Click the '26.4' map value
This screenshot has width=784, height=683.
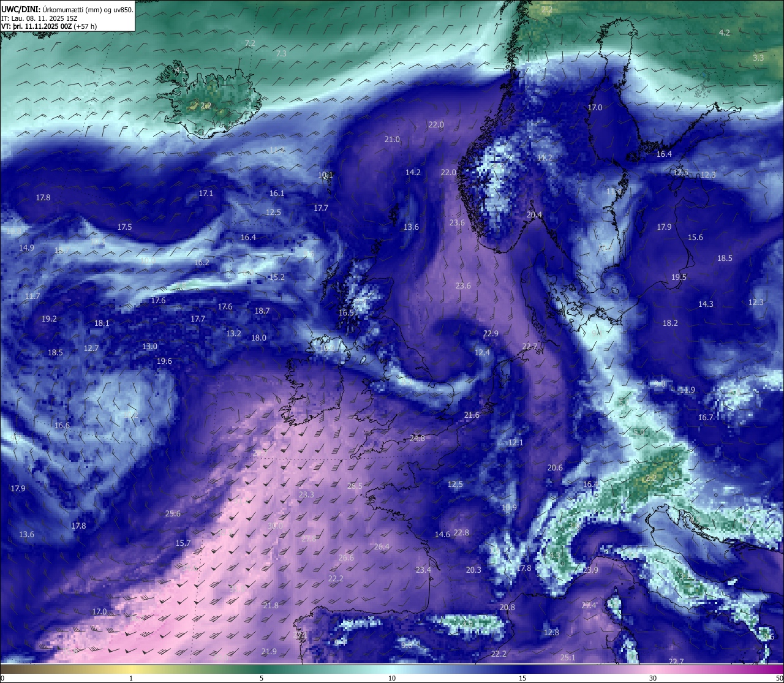click(x=382, y=546)
